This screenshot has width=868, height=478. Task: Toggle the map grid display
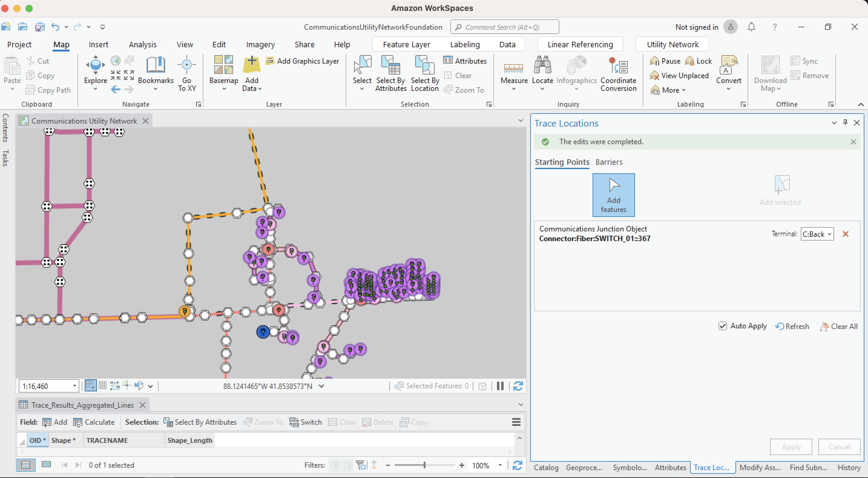coord(102,386)
